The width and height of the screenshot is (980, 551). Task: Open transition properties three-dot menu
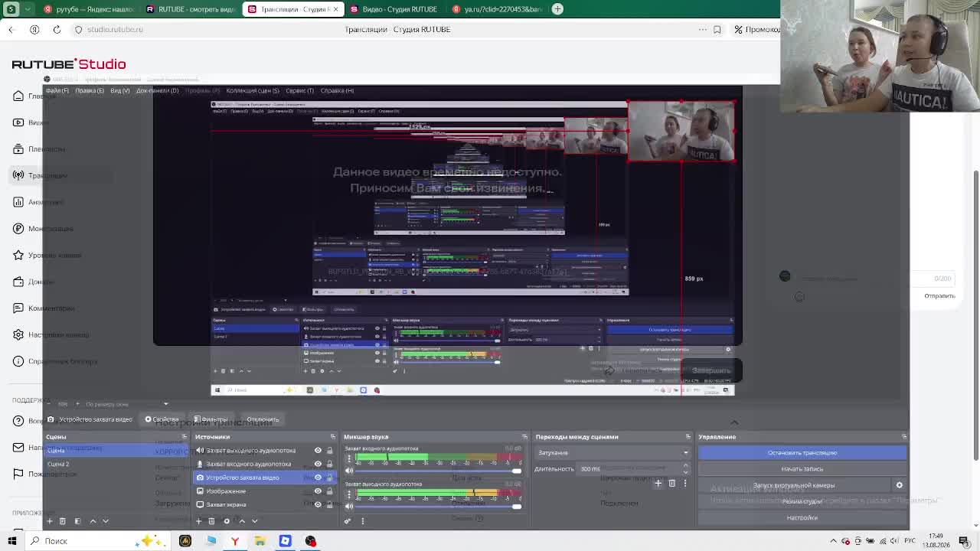(685, 483)
